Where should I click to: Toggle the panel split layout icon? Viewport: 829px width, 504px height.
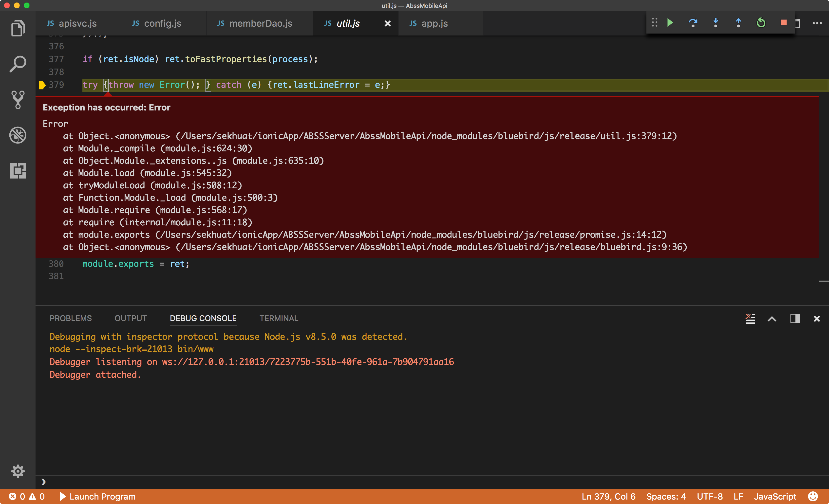point(795,318)
